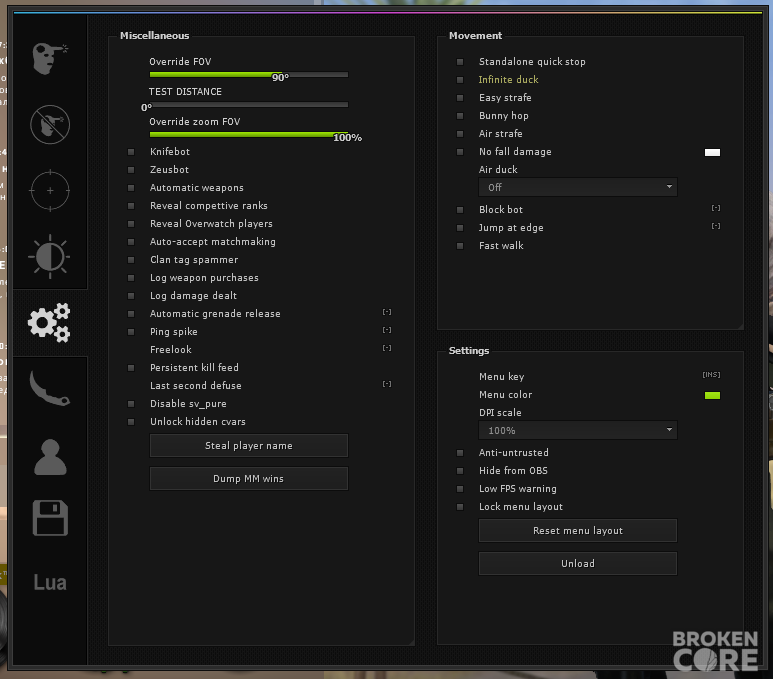This screenshot has width=773, height=679.
Task: Open the Config floppy disk tab
Action: [50, 518]
